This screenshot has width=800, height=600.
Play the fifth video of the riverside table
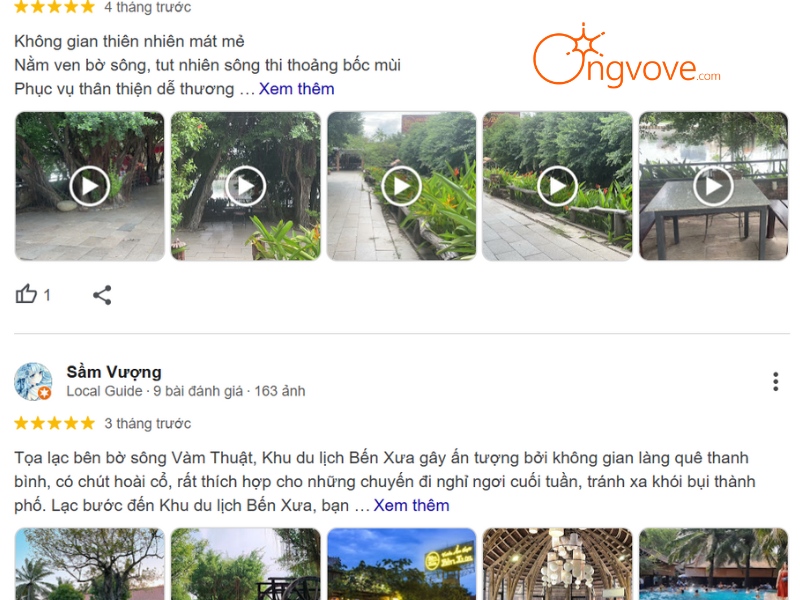click(x=713, y=186)
